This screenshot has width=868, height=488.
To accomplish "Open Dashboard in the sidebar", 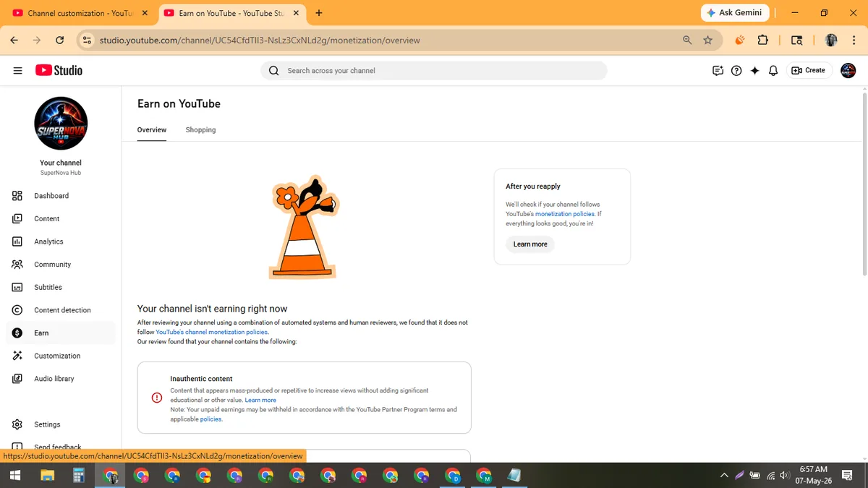I will point(61,196).
